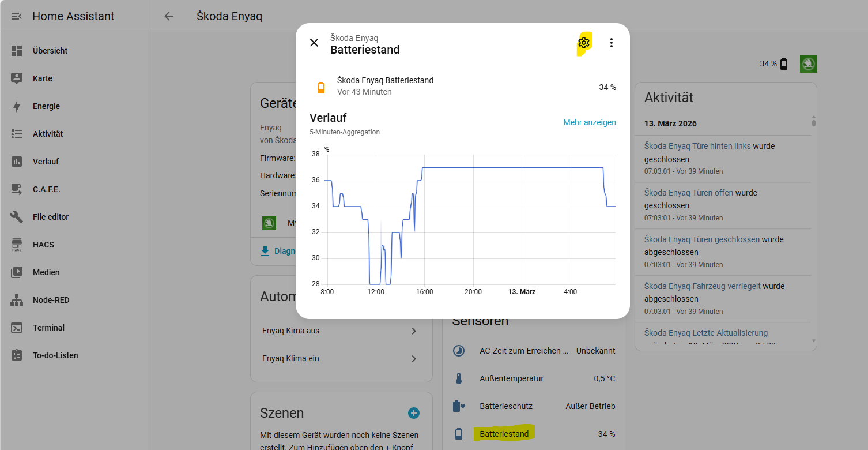Open the three-dot menu in dialog
Screen dimensions: 868x450
[612, 43]
